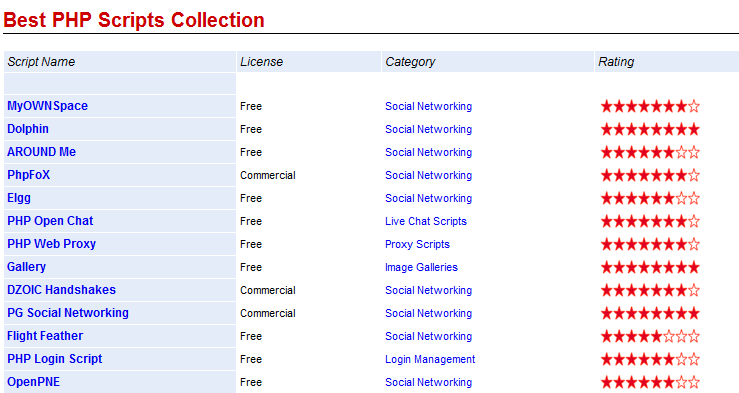This screenshot has height=393, width=739.
Task: Click the star rating for Flight Feather
Action: coord(650,336)
